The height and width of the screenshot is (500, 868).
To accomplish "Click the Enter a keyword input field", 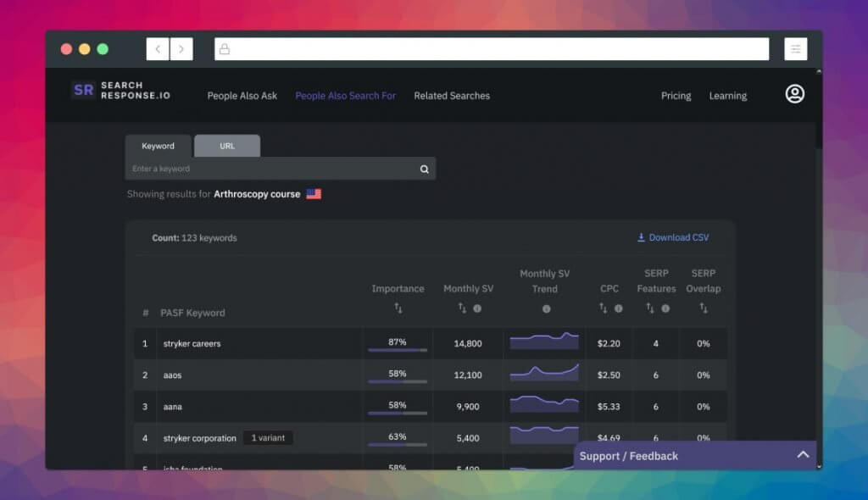I will coord(271,169).
